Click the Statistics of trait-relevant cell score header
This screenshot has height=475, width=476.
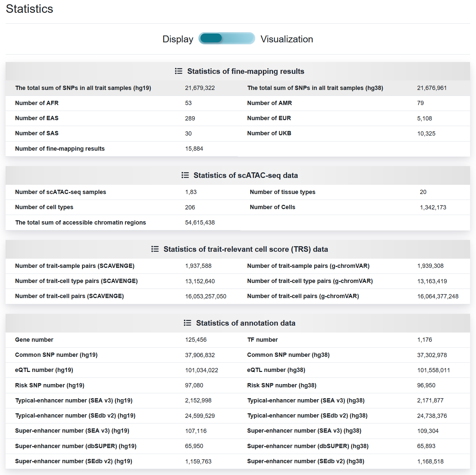click(246, 249)
